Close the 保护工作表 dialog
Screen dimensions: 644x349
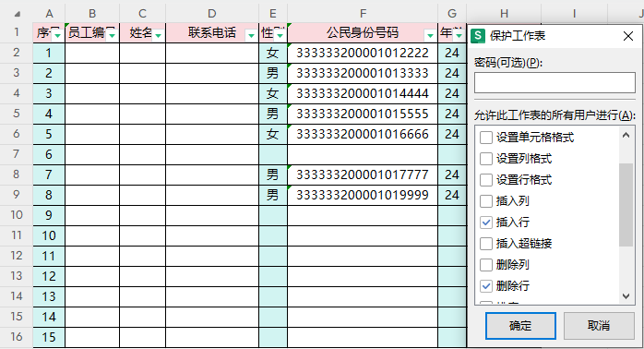point(628,36)
